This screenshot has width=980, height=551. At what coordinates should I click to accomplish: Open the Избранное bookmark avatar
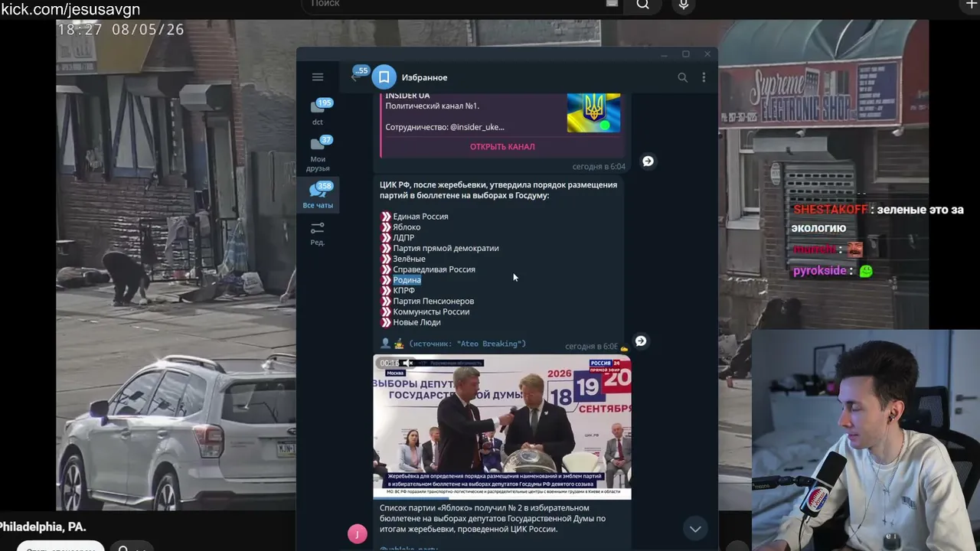pyautogui.click(x=384, y=77)
